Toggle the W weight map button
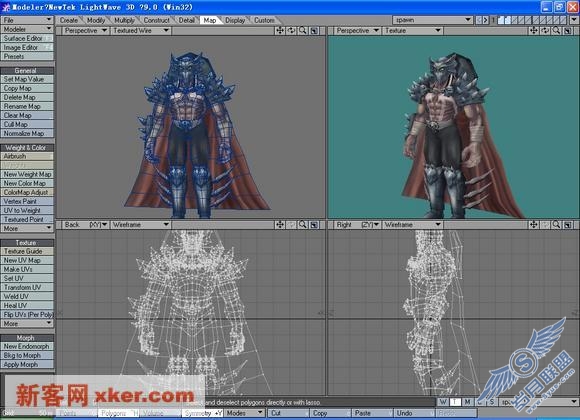580x420 pixels. point(443,402)
